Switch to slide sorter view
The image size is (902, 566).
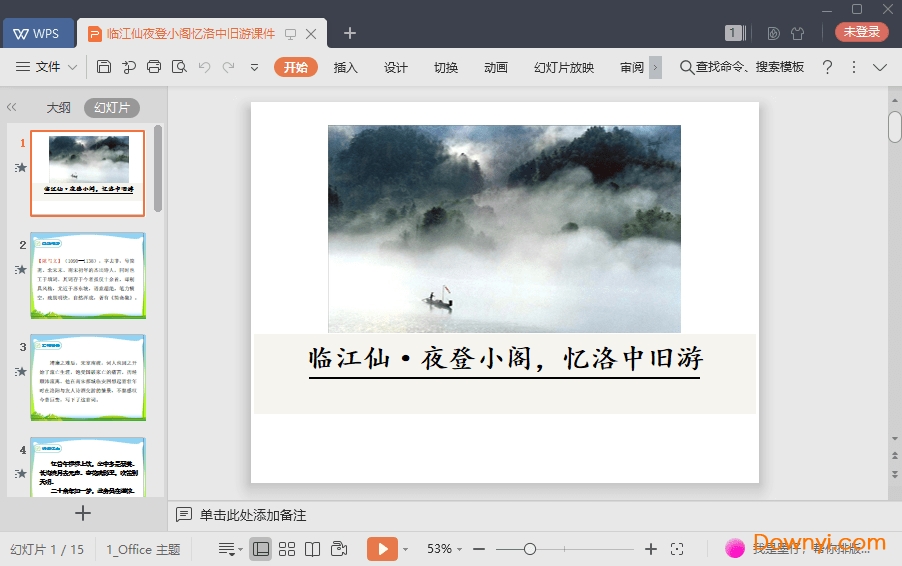(286, 549)
